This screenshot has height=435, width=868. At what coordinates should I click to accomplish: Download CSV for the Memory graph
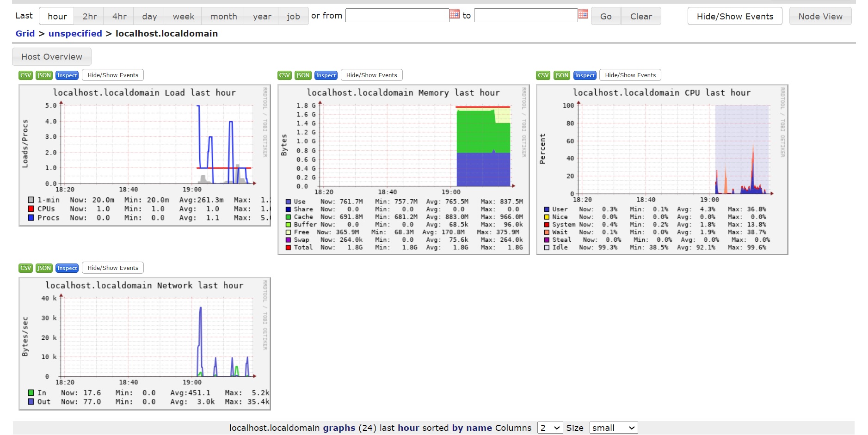click(x=285, y=75)
